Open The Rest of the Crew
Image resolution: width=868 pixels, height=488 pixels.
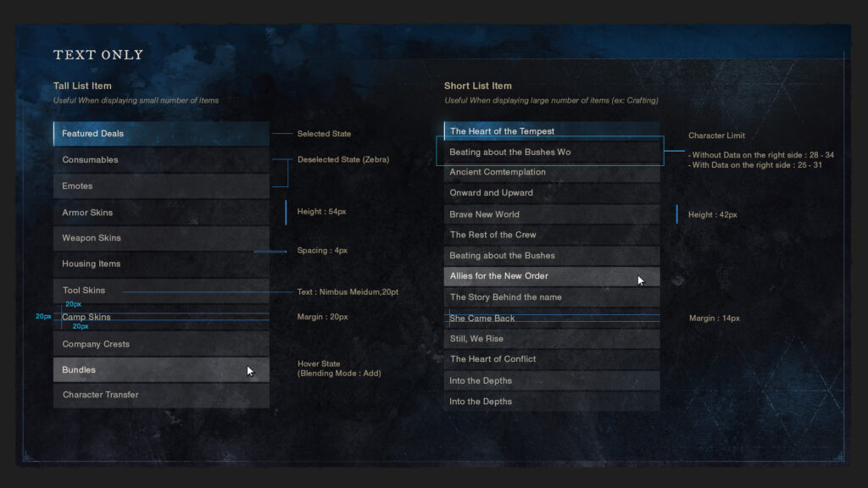coord(552,235)
